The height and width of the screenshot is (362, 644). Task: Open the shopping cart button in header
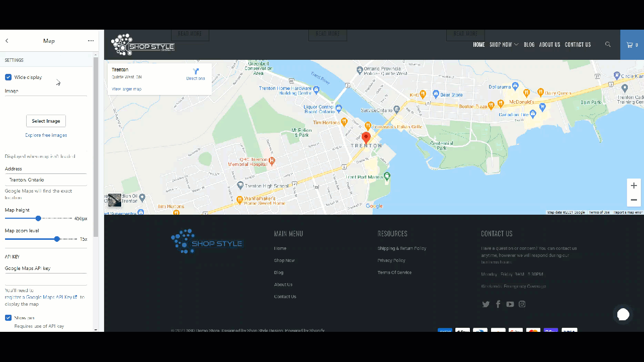pyautogui.click(x=632, y=45)
